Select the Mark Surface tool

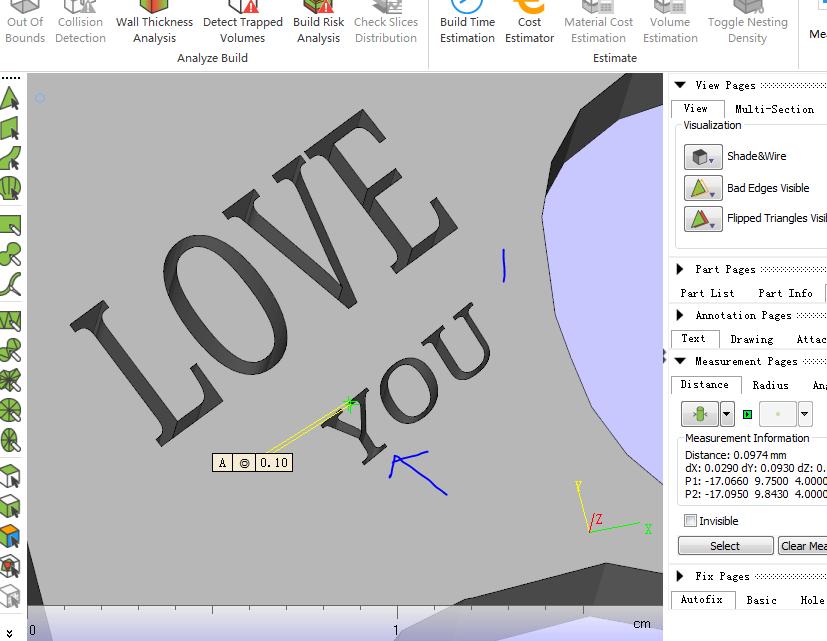click(11, 158)
